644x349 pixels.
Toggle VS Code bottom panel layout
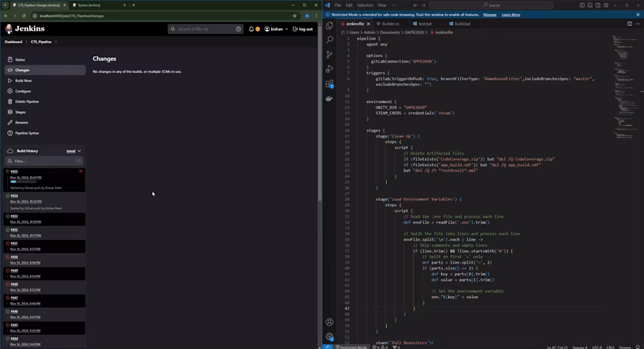click(590, 5)
